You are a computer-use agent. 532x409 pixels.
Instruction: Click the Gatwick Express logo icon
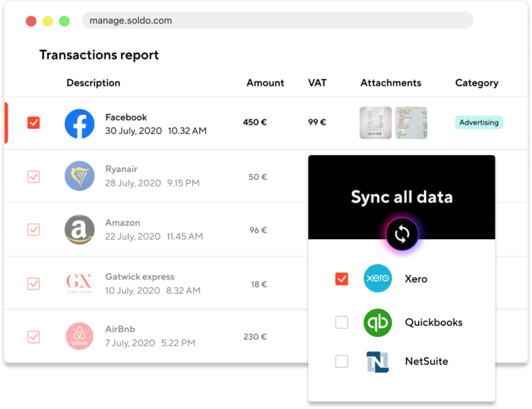[80, 283]
